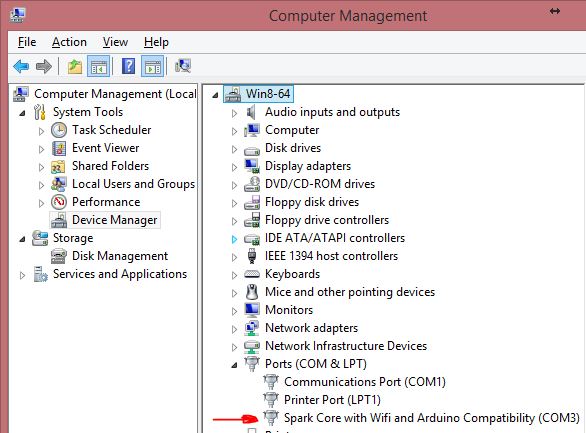Select Computer Management (Local) root

tap(115, 94)
